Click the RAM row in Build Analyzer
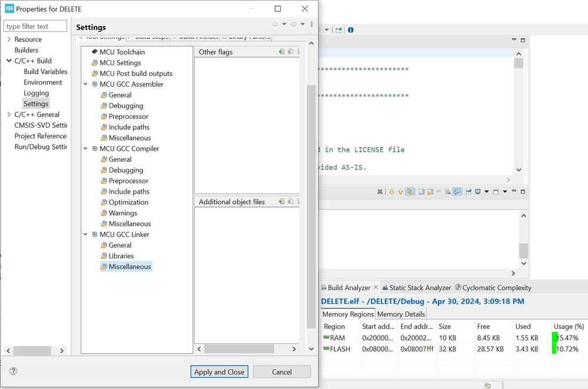The height and width of the screenshot is (389, 588). point(454,338)
